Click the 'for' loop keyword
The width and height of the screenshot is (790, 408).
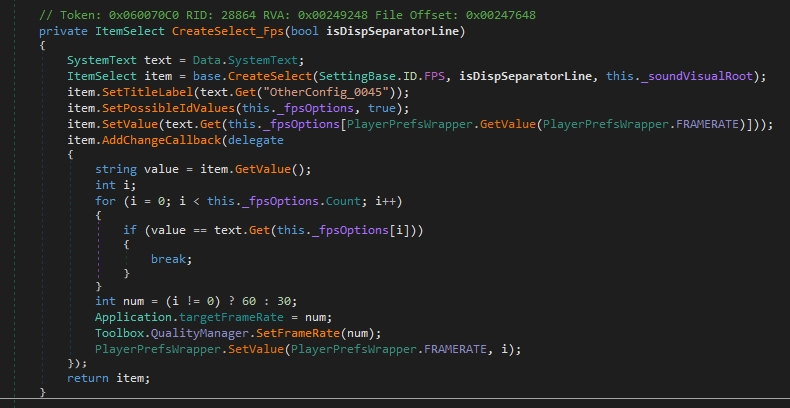[105, 201]
